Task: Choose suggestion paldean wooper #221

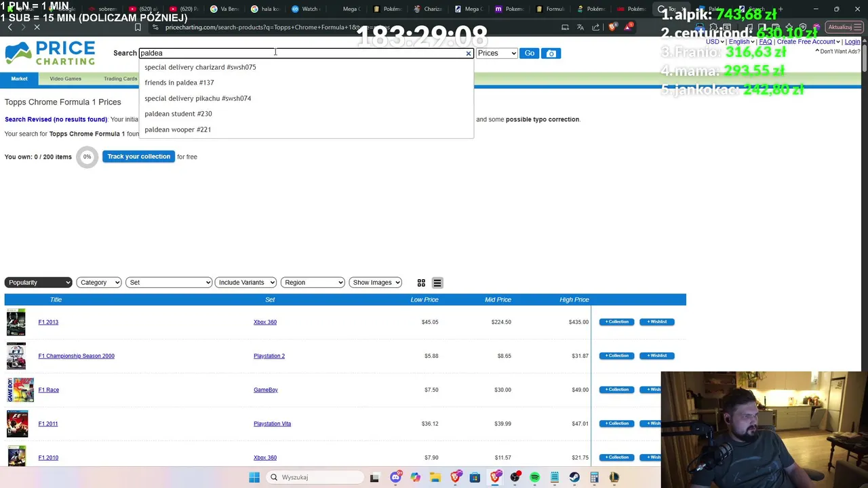Action: 306,129
